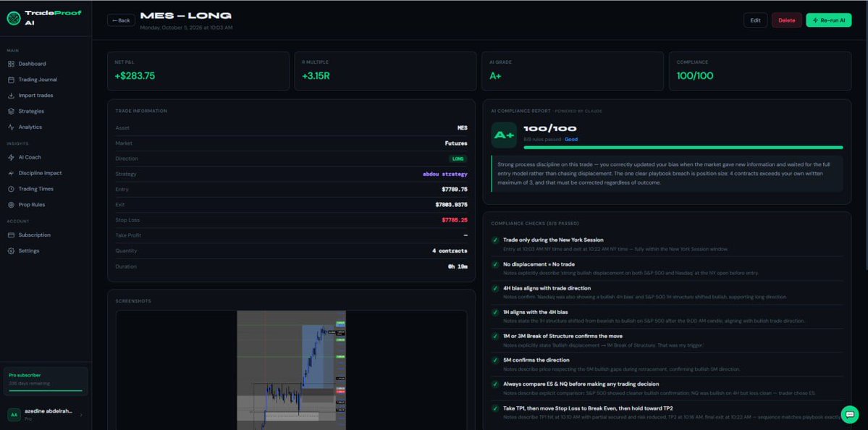
Task: Click the Discipline Impact chart icon
Action: click(x=11, y=173)
